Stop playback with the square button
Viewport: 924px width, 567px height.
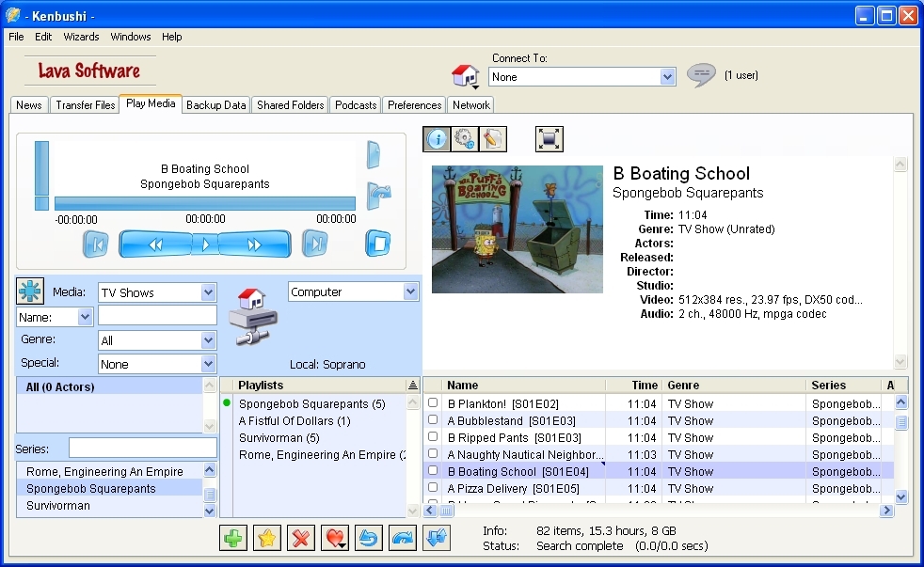click(x=377, y=244)
